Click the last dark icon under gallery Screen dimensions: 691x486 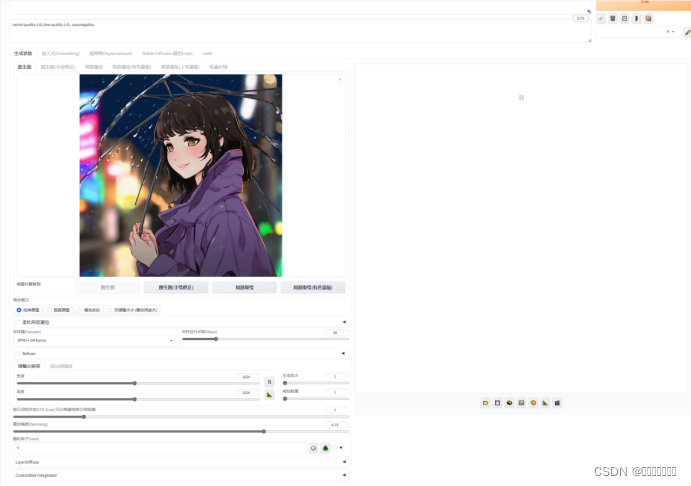pyautogui.click(x=557, y=403)
